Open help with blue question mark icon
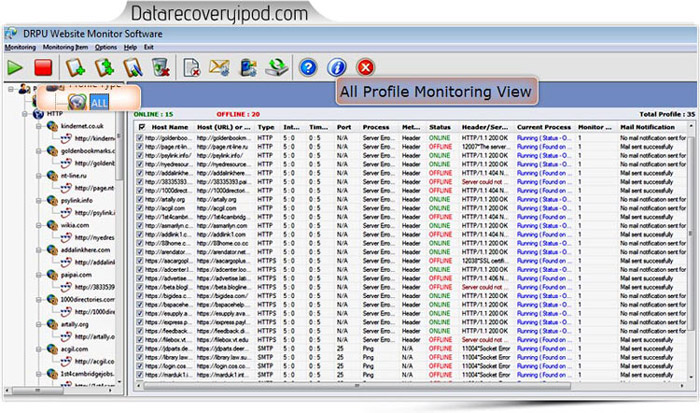This screenshot has width=700, height=413. [x=308, y=67]
